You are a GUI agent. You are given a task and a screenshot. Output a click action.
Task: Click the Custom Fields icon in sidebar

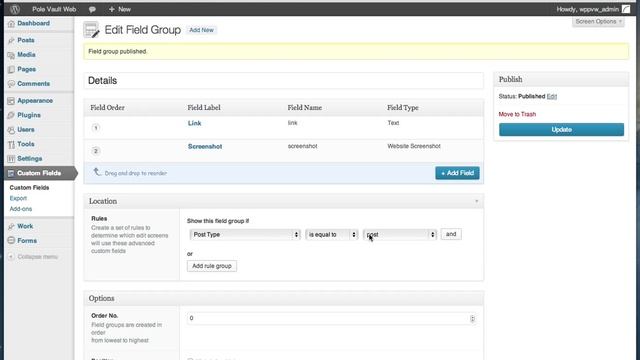pyautogui.click(x=11, y=173)
